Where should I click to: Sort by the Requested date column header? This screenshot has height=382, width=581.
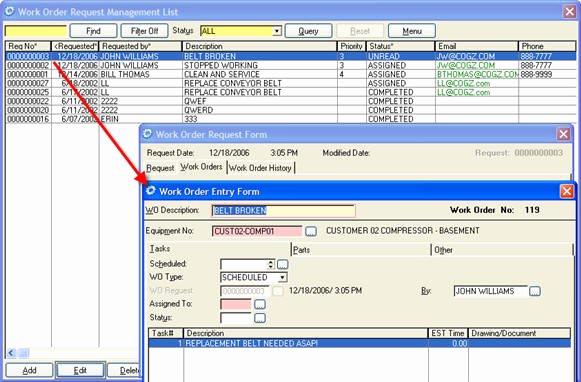pyautogui.click(x=75, y=46)
